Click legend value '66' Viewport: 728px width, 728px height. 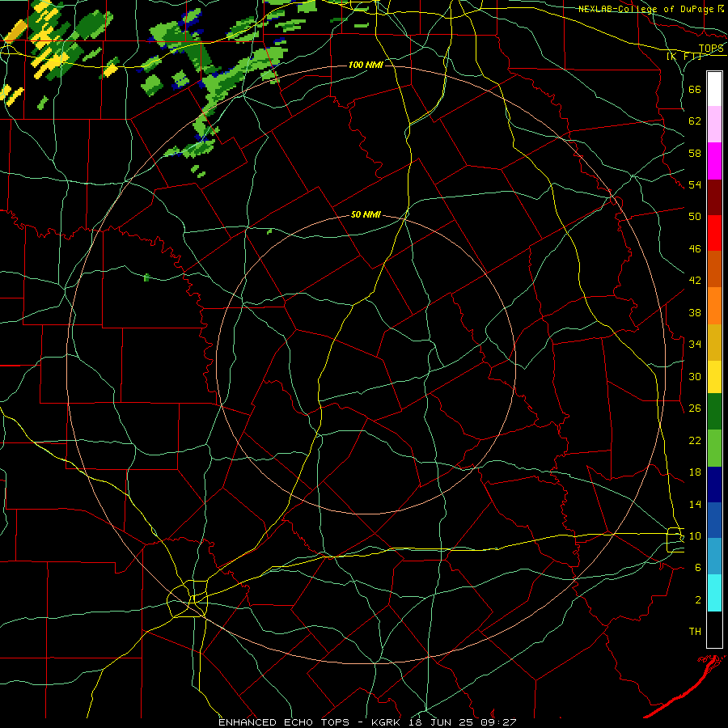click(695, 89)
